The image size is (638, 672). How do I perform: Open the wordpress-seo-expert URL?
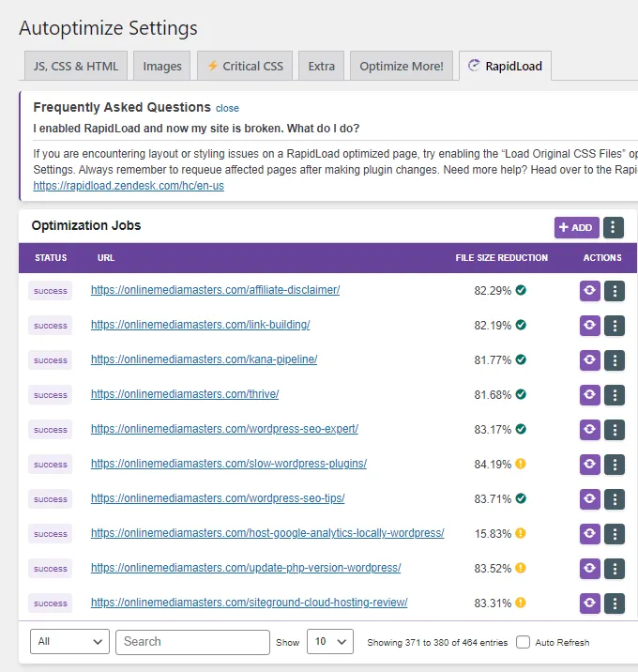pyautogui.click(x=224, y=429)
